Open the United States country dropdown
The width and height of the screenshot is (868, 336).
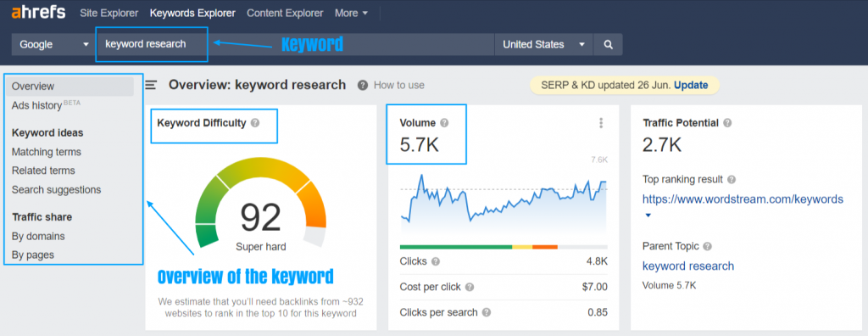543,44
